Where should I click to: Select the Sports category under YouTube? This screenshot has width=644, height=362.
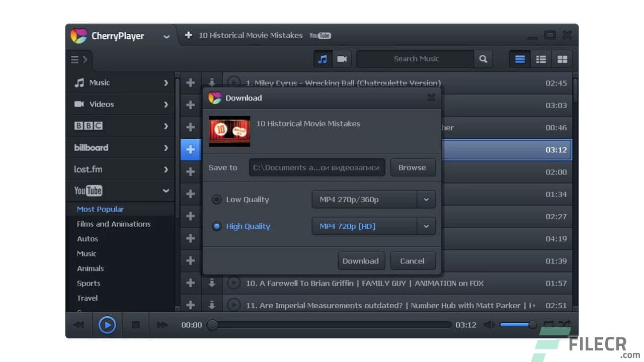89,283
